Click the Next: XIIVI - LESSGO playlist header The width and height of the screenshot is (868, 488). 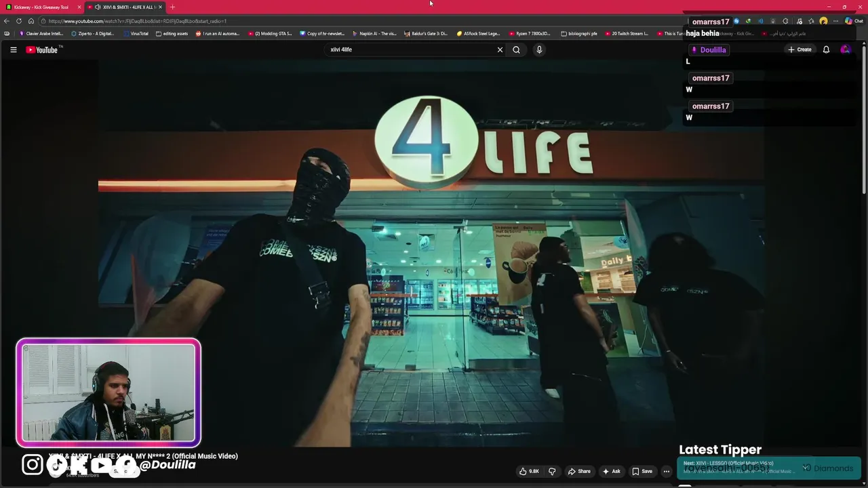(729, 463)
